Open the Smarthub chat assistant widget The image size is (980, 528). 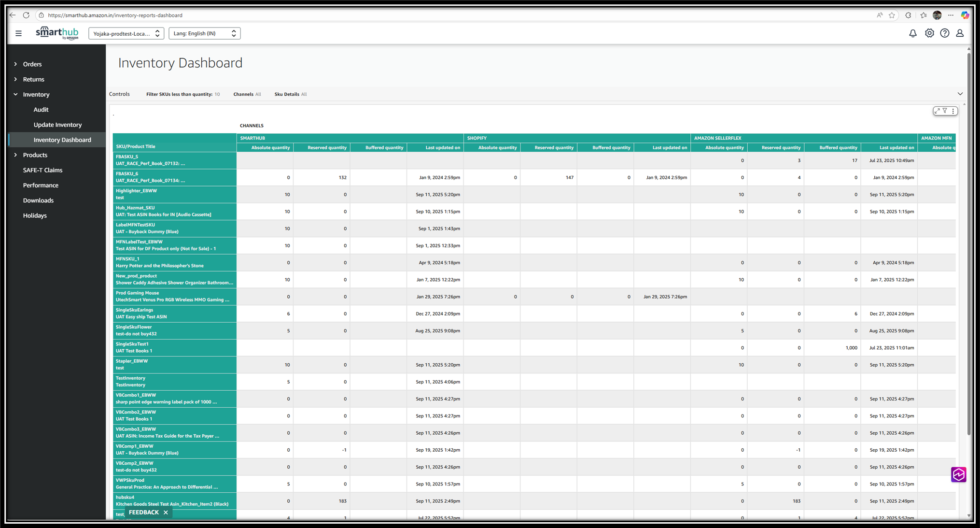(958, 474)
